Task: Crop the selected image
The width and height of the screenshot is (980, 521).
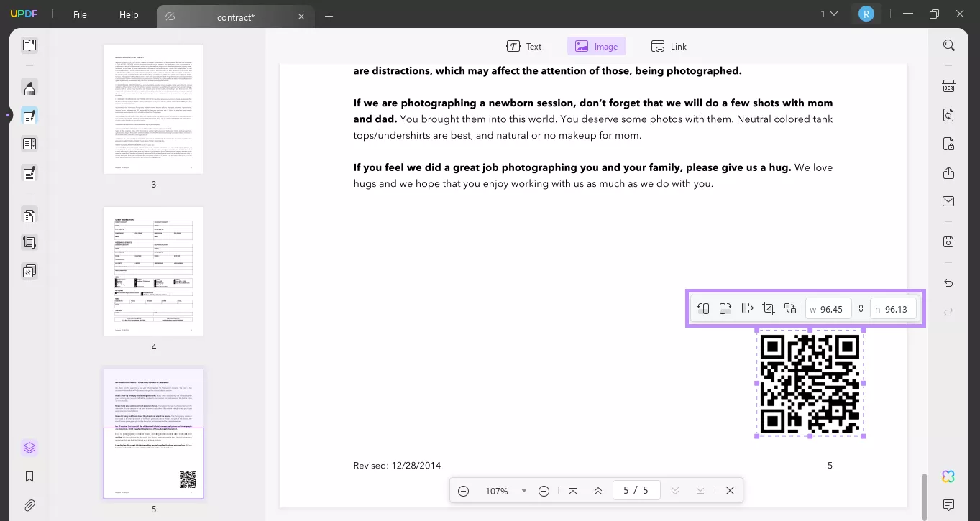Action: [769, 308]
